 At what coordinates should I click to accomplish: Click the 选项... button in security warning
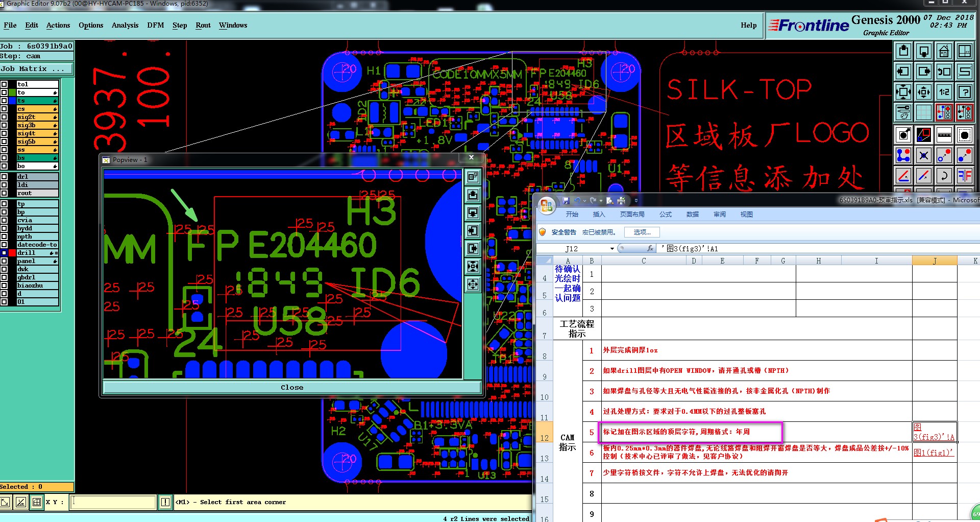pos(642,232)
